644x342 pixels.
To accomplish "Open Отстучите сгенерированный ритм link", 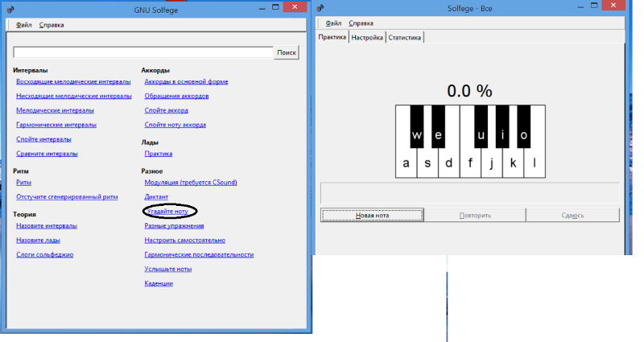I will (x=67, y=196).
